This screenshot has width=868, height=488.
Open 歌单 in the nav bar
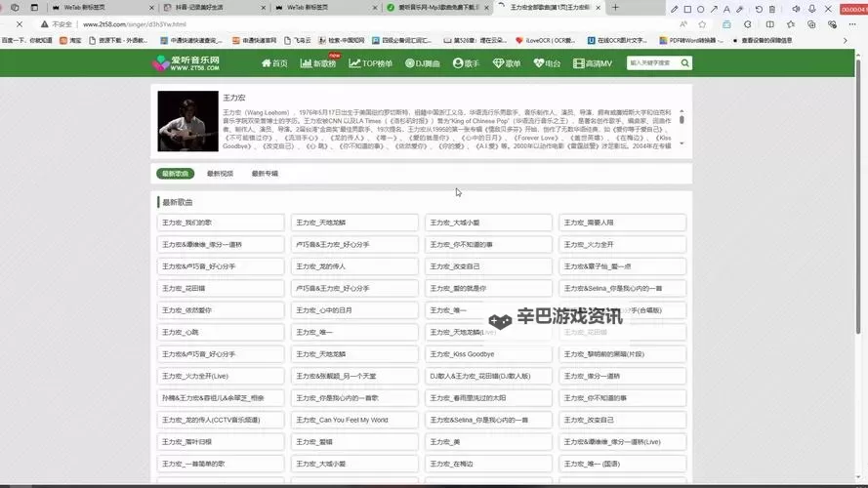507,63
